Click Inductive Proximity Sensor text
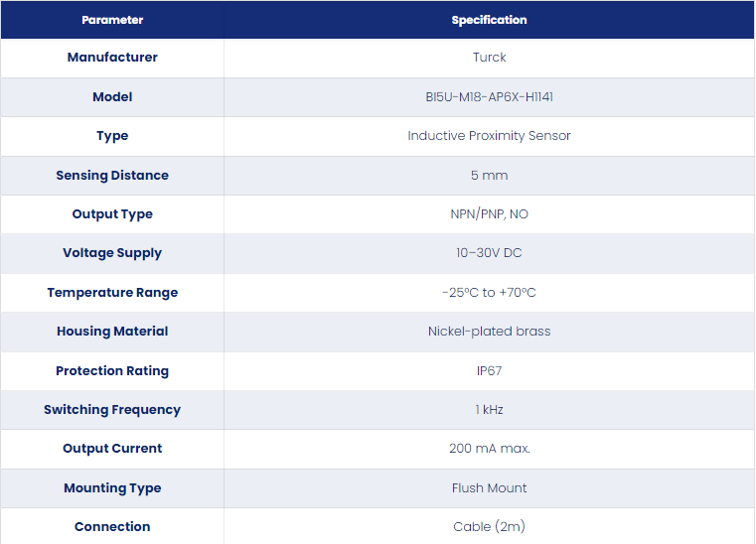The height and width of the screenshot is (544, 756). (x=489, y=135)
